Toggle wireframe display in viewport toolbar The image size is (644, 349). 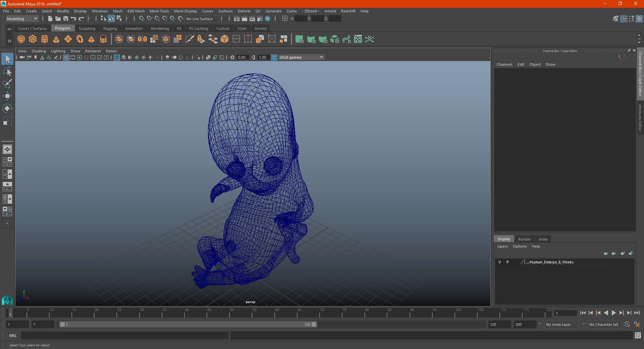(x=117, y=57)
